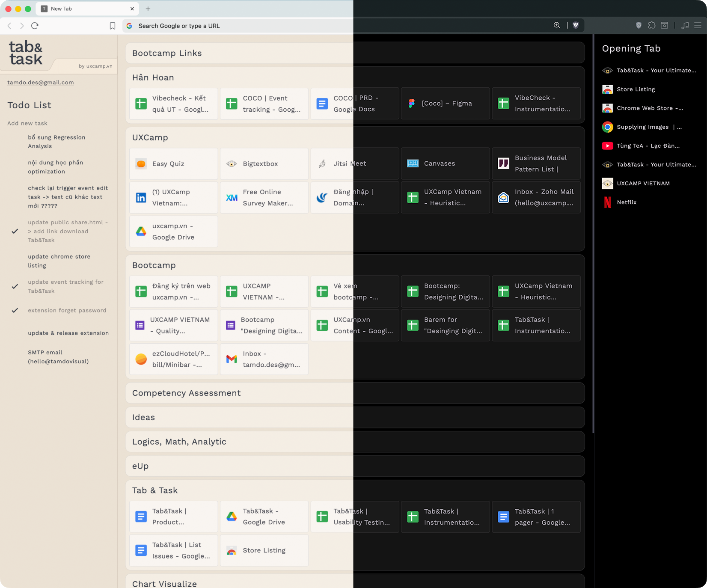Viewport: 707px width, 588px height.
Task: Click the zoom magnifier icon in address bar
Action: point(557,25)
